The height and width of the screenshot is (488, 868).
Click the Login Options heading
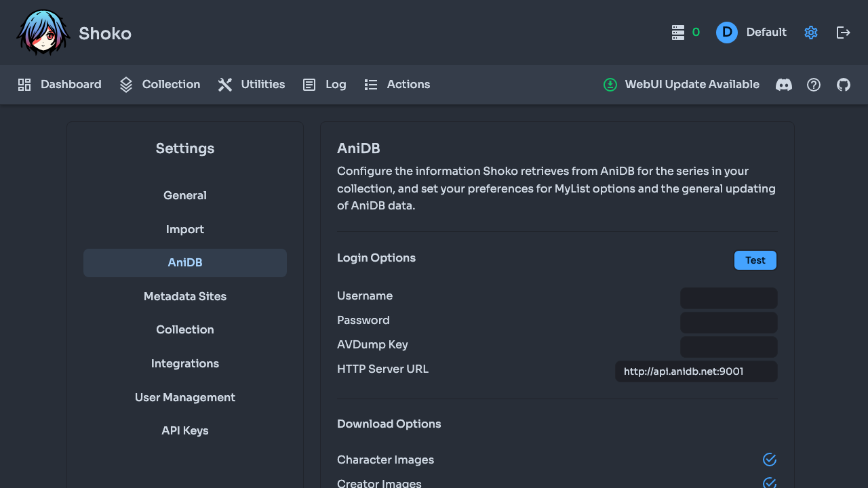coord(376,258)
